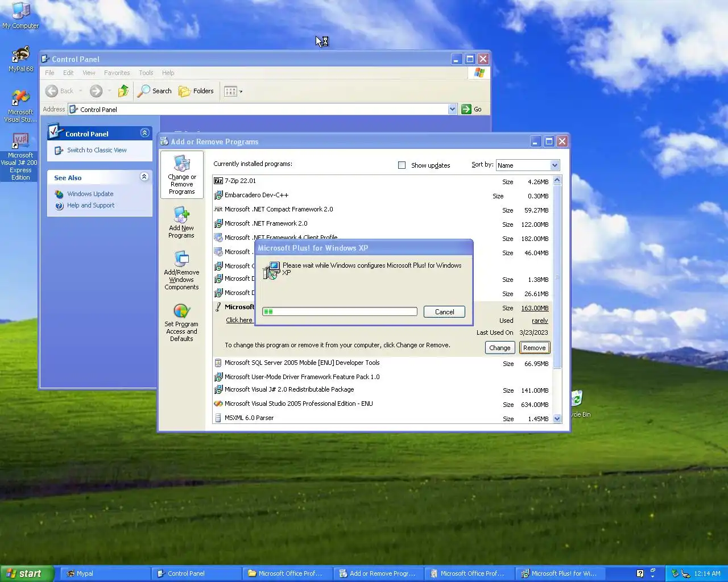728x582 pixels.
Task: Click the Recycle Bin desktop icon
Action: 580,404
